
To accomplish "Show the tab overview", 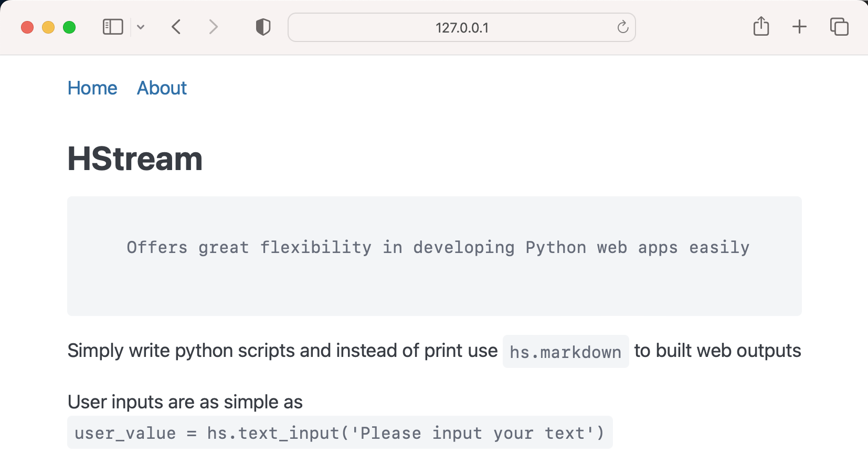I will click(x=839, y=27).
